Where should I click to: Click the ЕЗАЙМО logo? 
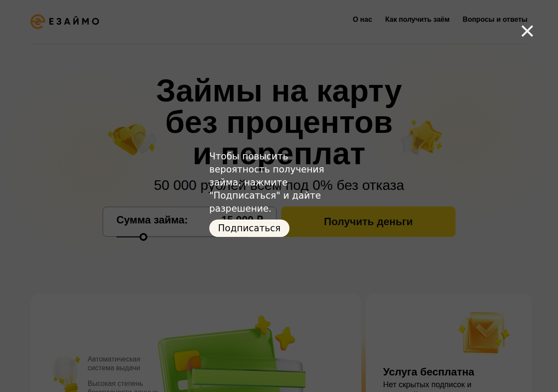65,21
